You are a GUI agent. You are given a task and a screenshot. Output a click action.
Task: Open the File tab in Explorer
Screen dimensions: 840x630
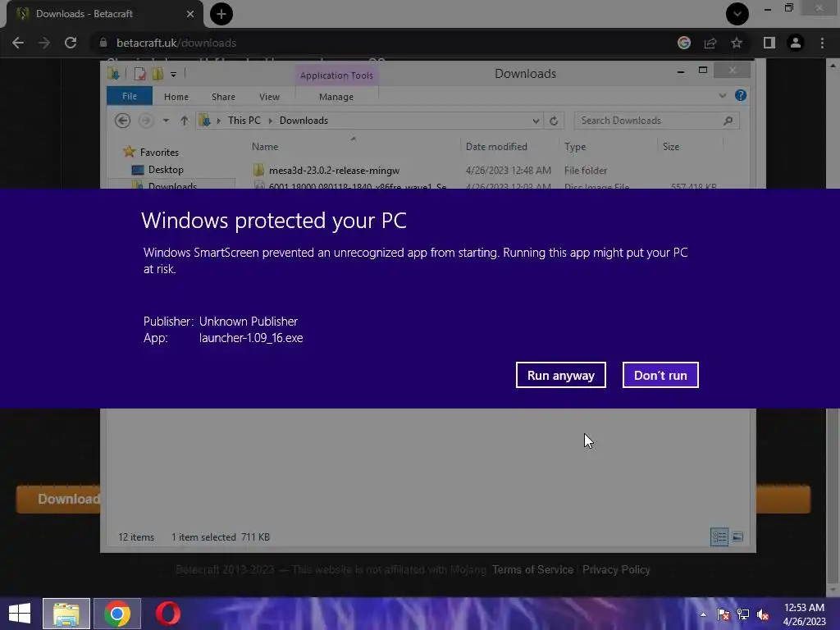pos(130,97)
